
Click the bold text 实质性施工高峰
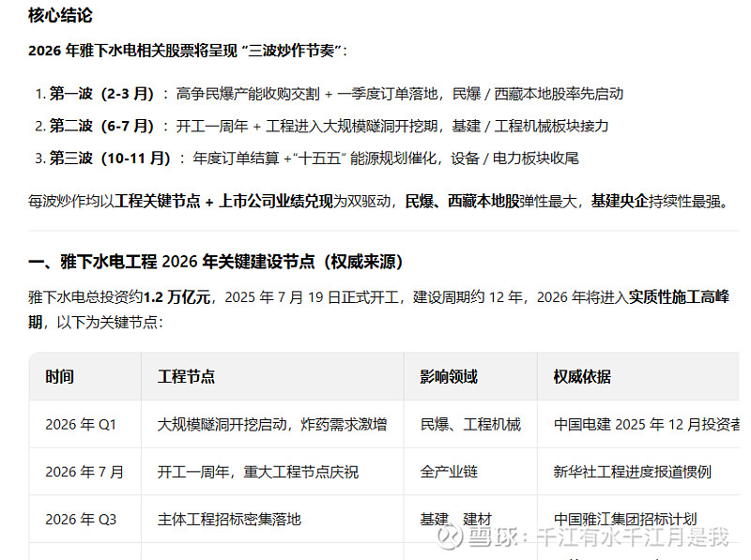[x=679, y=297]
